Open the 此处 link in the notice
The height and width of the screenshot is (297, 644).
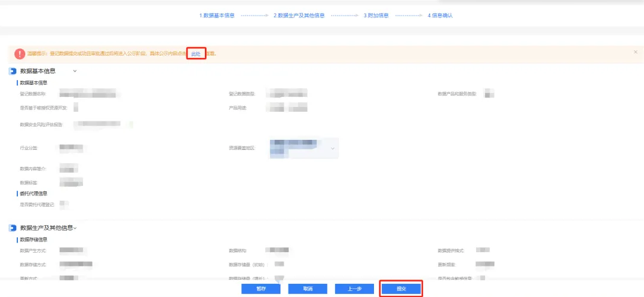pos(196,54)
